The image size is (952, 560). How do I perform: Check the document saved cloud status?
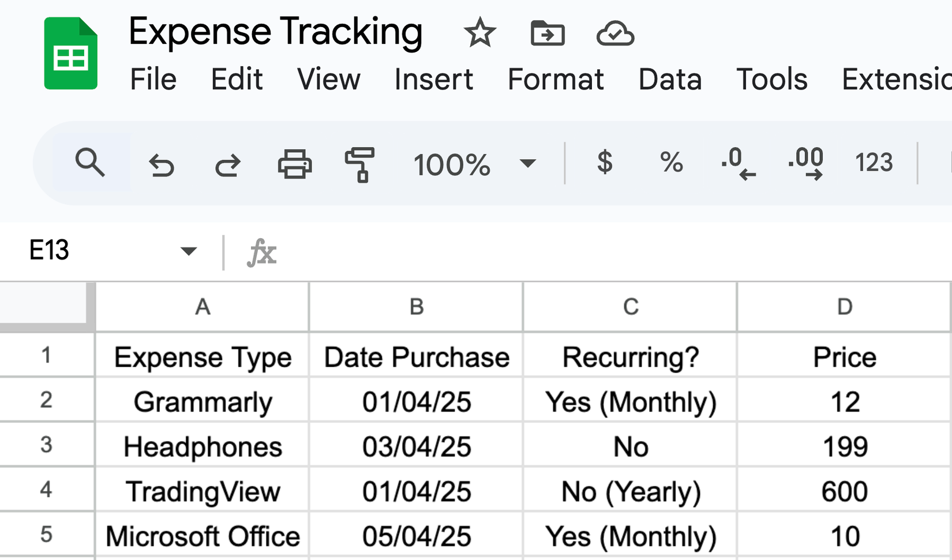click(x=615, y=33)
